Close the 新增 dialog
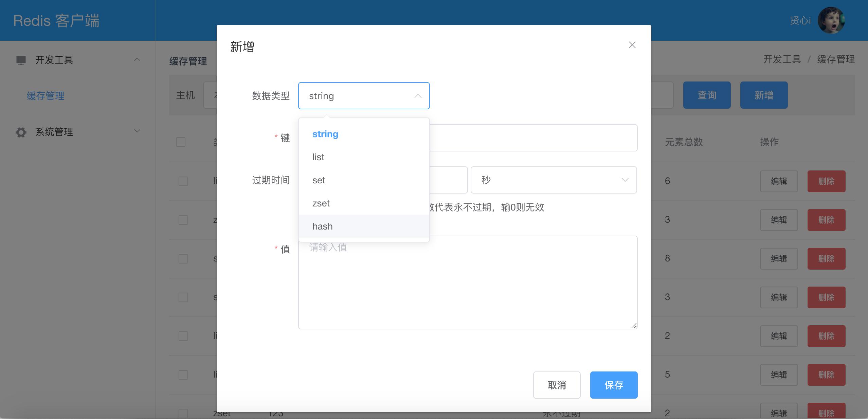The height and width of the screenshot is (419, 868). [x=632, y=45]
